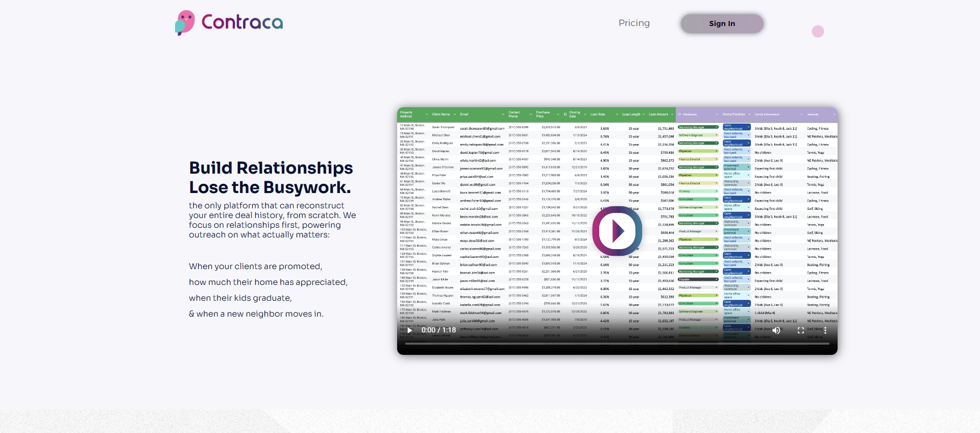Click the 0:00 / 1:18 time display

tap(438, 330)
